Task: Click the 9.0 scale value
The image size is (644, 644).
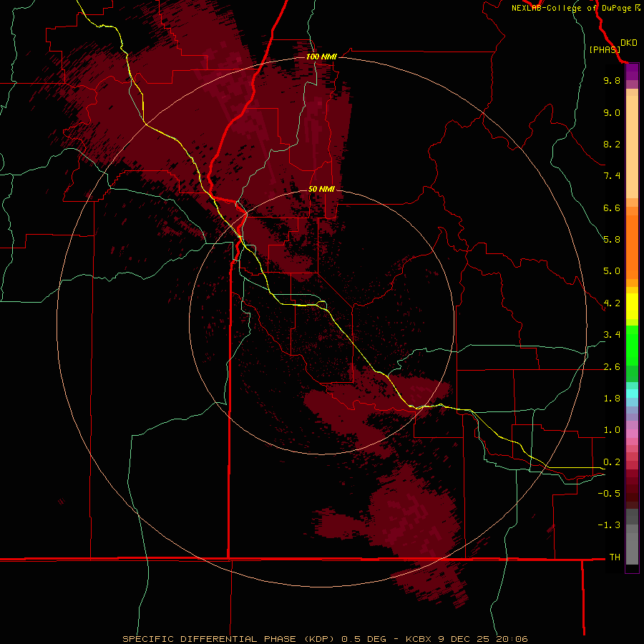Action: pos(612,112)
